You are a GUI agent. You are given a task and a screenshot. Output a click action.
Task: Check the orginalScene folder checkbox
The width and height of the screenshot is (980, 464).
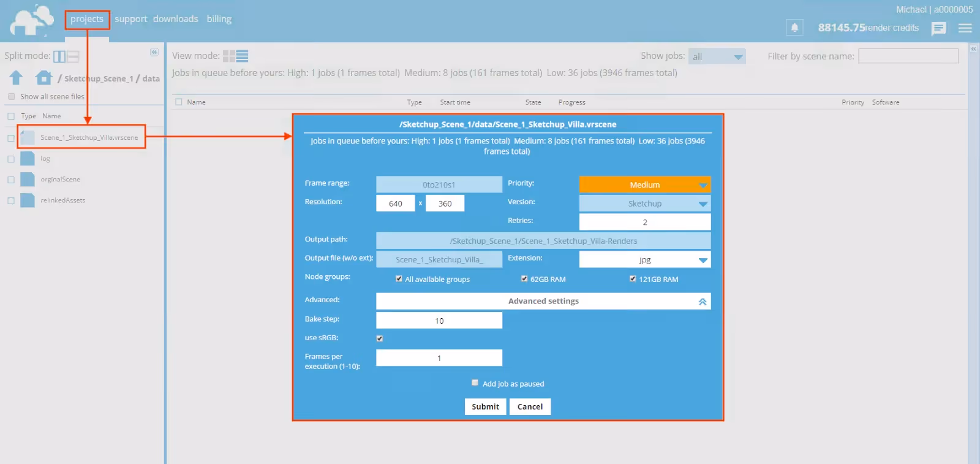(11, 180)
